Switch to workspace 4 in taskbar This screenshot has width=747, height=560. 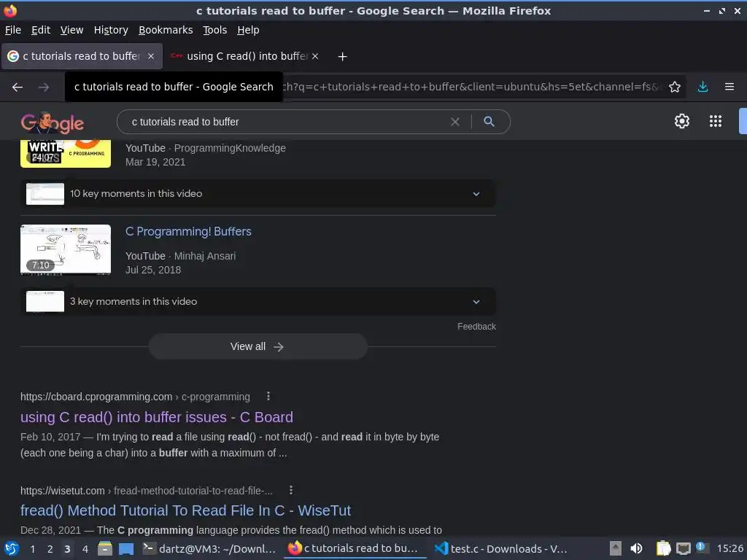coord(85,549)
